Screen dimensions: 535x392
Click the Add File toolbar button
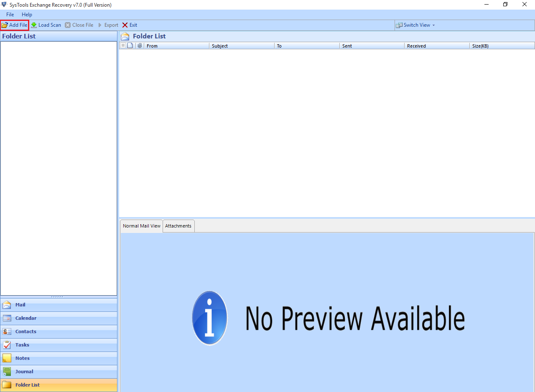[x=14, y=25]
